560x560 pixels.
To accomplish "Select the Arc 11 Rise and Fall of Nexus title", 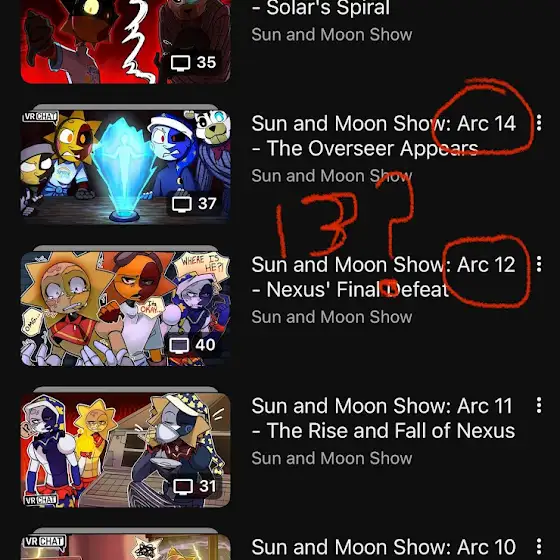I will coord(384,418).
